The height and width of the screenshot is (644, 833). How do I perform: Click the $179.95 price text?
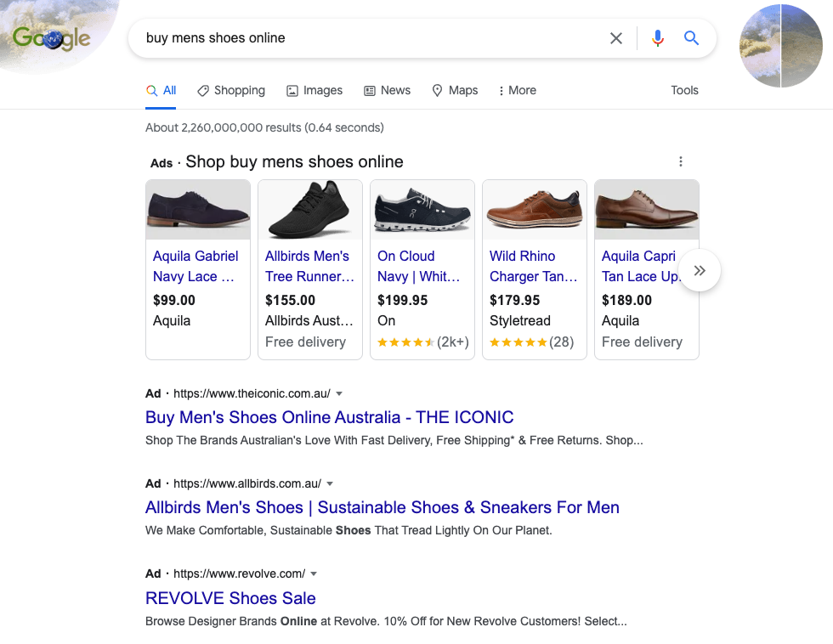514,300
